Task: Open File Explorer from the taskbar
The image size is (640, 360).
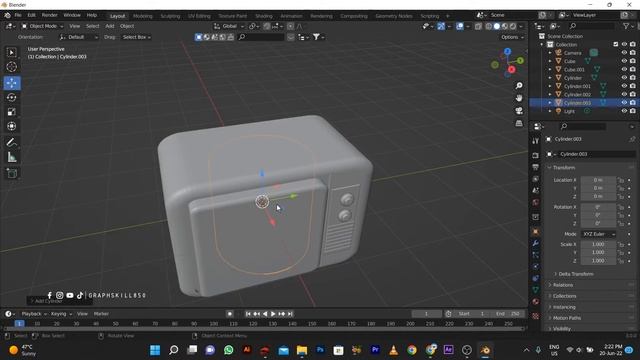Action: click(x=302, y=350)
